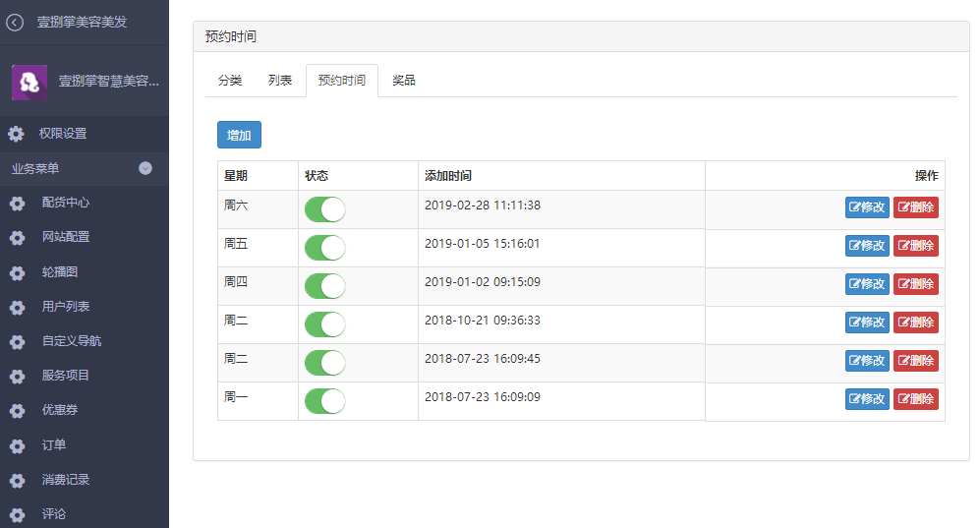Viewport: 980px width, 528px height.
Task: Edit the 周五 entry with 修改
Action: [868, 246]
